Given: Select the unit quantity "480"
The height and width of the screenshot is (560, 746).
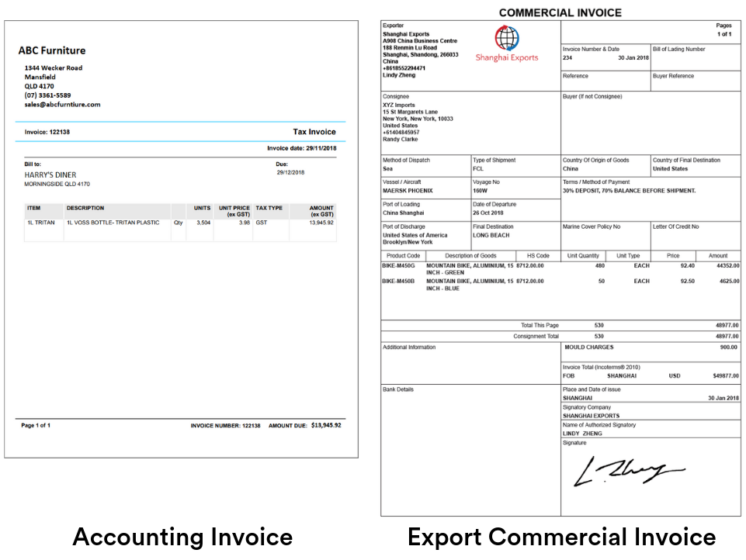Looking at the screenshot, I should click(600, 266).
